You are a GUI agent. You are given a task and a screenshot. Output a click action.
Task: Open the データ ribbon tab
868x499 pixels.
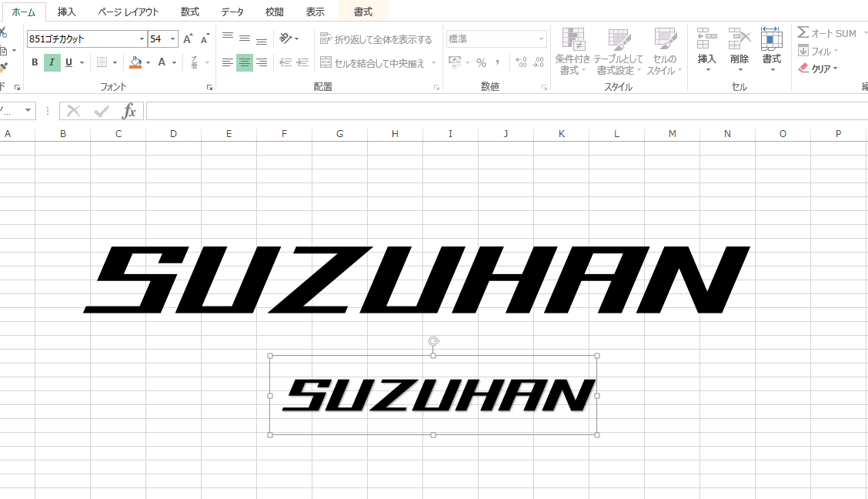point(232,12)
